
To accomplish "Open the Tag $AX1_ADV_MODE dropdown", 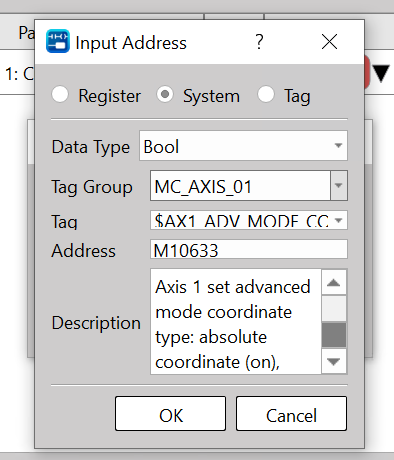I will click(x=249, y=220).
